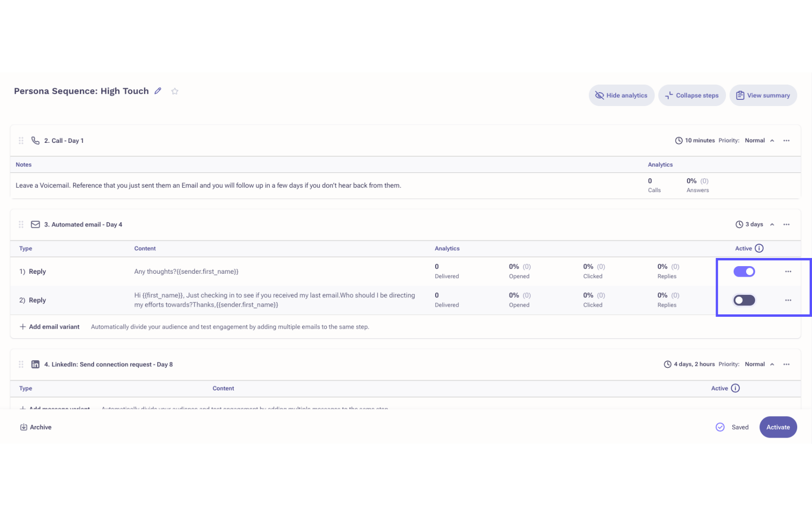Screen dimensions: 812x516
Task: Select the 3. Automated email - Day 4 title
Action: coord(83,225)
